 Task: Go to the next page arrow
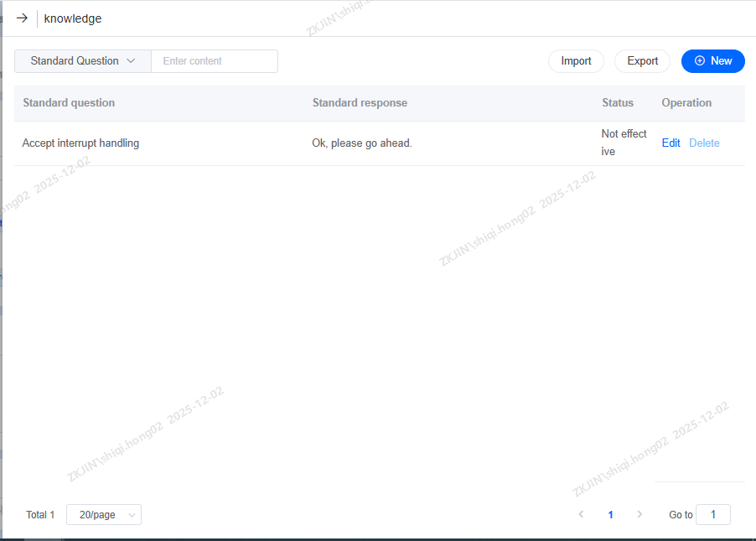pos(639,515)
